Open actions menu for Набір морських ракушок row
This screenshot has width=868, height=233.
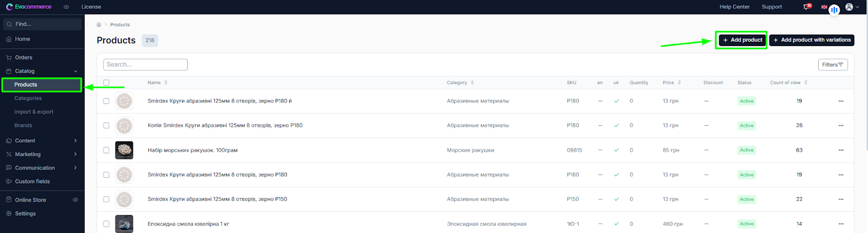pos(841,150)
